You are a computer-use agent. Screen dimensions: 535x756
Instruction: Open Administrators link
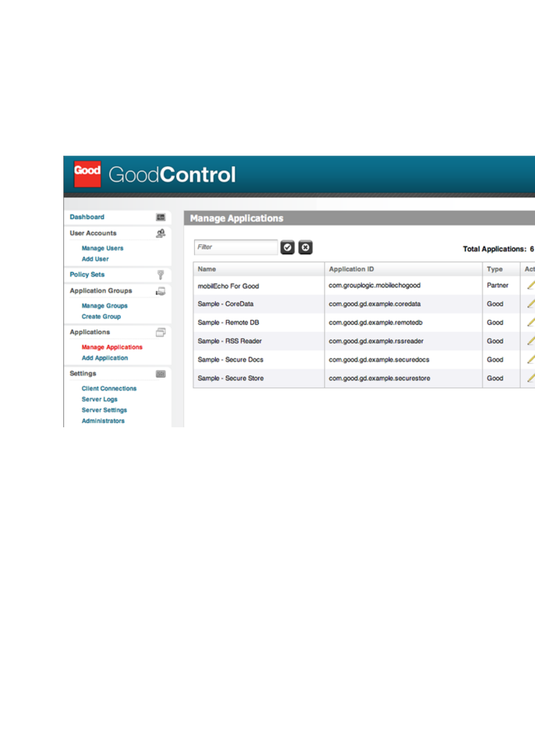pyautogui.click(x=103, y=421)
